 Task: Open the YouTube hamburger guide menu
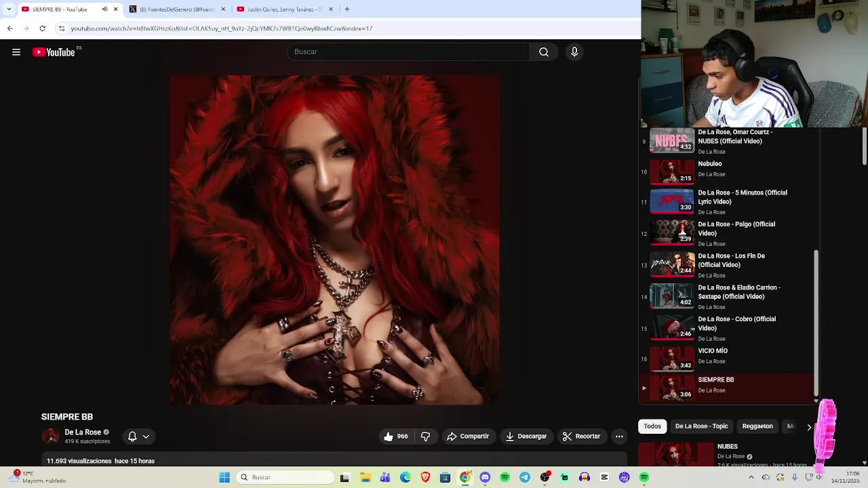16,52
